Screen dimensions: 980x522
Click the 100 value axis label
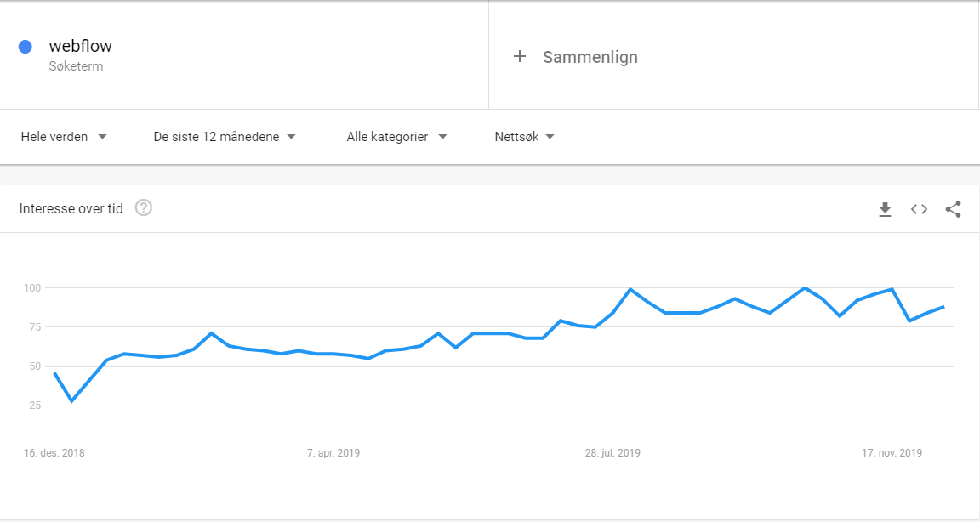click(x=32, y=288)
